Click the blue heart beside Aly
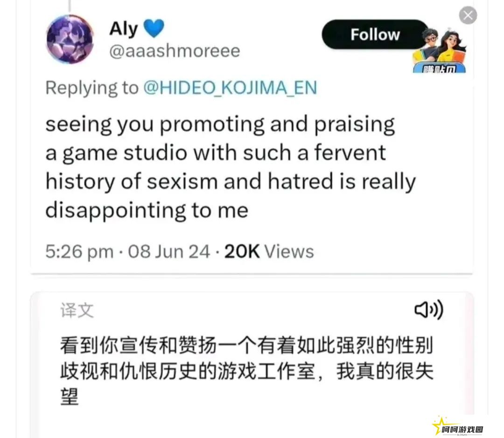The height and width of the screenshot is (438, 504). tap(154, 28)
